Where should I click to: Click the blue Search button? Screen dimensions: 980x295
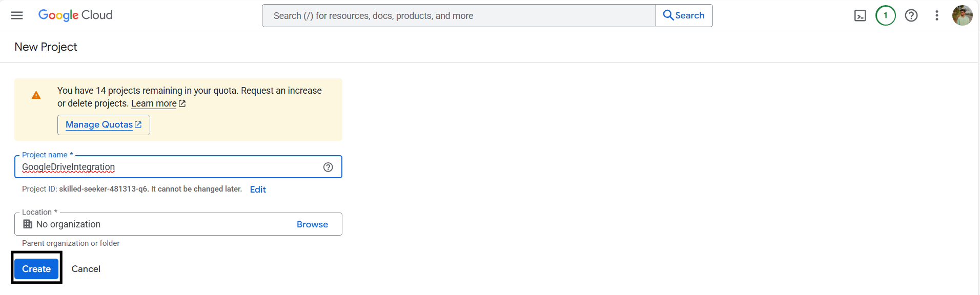click(684, 15)
